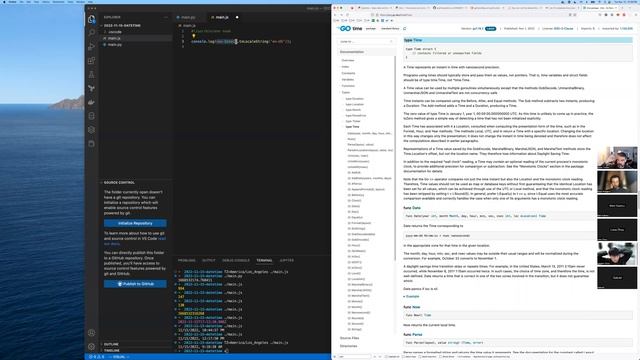Viewport: 640px width, 360px height.
Task: Click the Go logo on pkg.go.dev
Action: coord(345,29)
